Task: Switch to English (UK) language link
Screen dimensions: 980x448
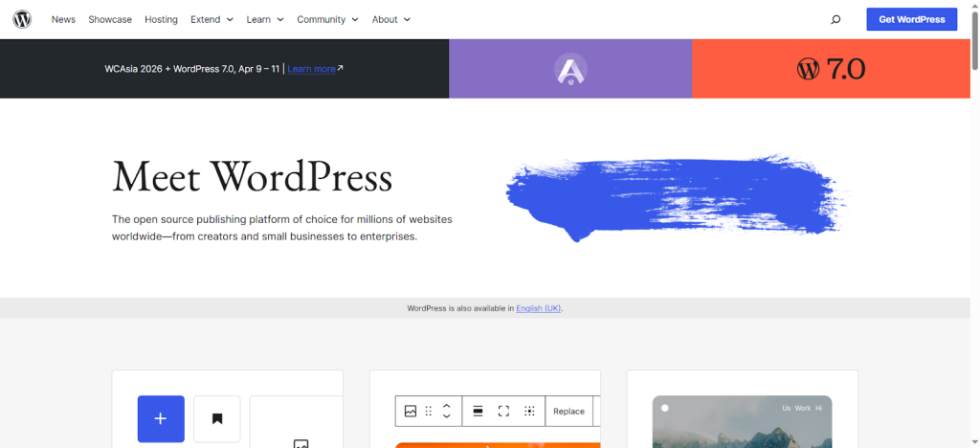Action: tap(538, 308)
